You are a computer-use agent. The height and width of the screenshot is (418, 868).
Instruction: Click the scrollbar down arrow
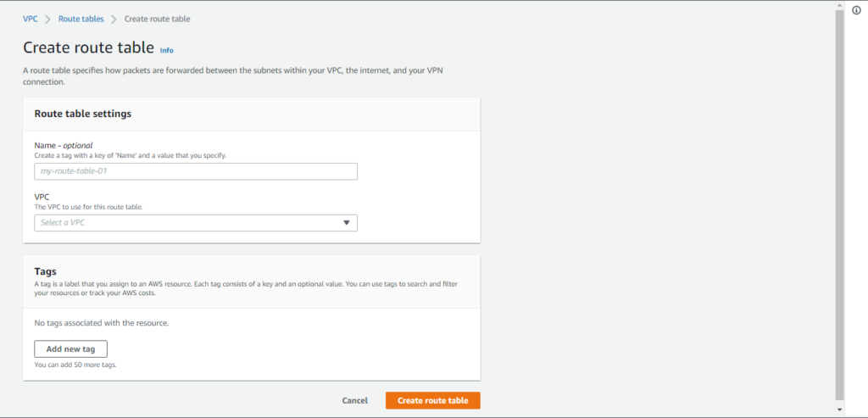(840, 410)
